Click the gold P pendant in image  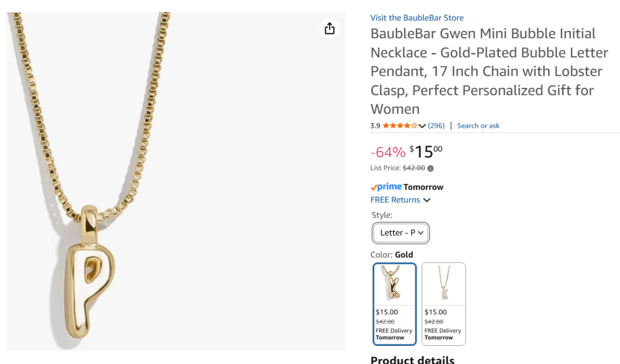coord(88,272)
